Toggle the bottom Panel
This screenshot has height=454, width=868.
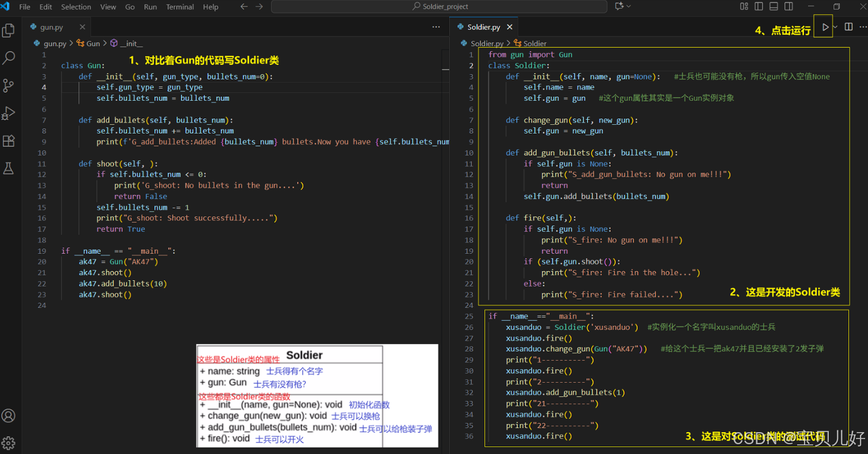[774, 6]
